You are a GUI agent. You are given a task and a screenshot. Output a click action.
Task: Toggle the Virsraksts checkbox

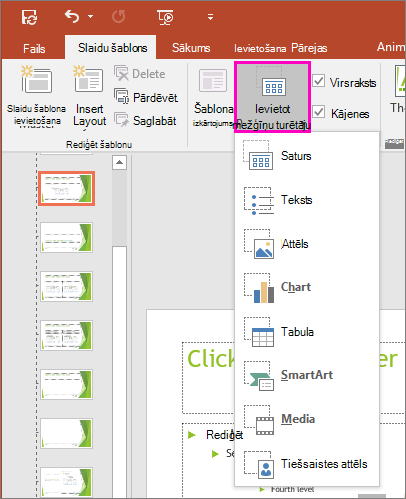319,81
